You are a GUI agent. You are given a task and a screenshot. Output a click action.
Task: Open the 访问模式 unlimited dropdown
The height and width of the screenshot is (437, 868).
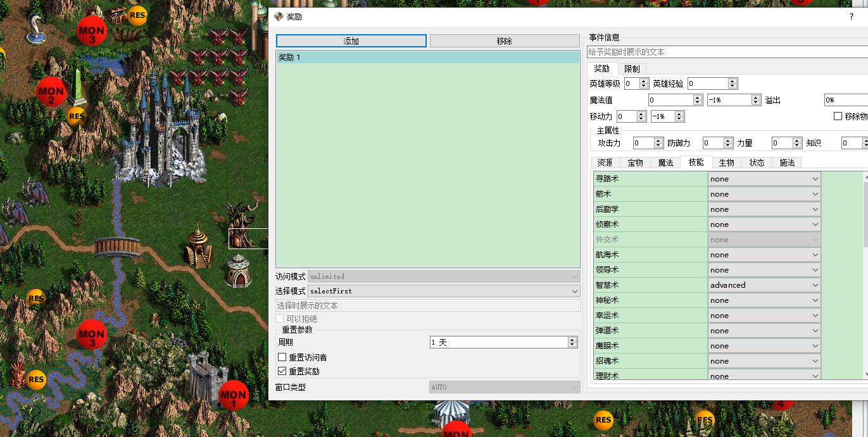tap(444, 276)
